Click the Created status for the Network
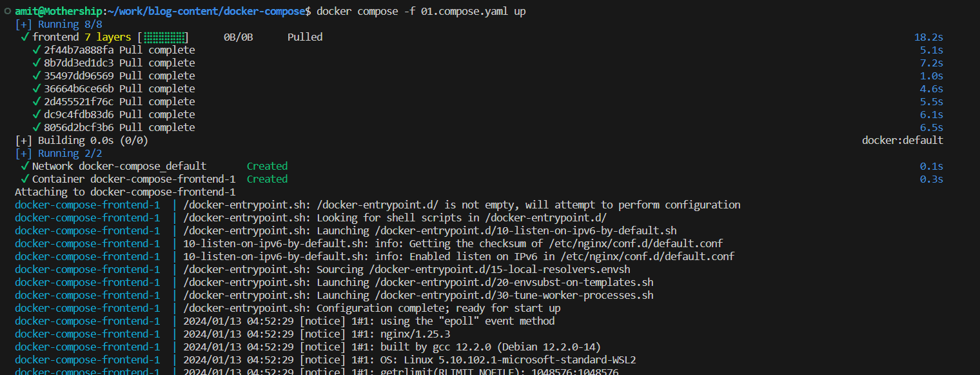The width and height of the screenshot is (980, 375). (267, 166)
